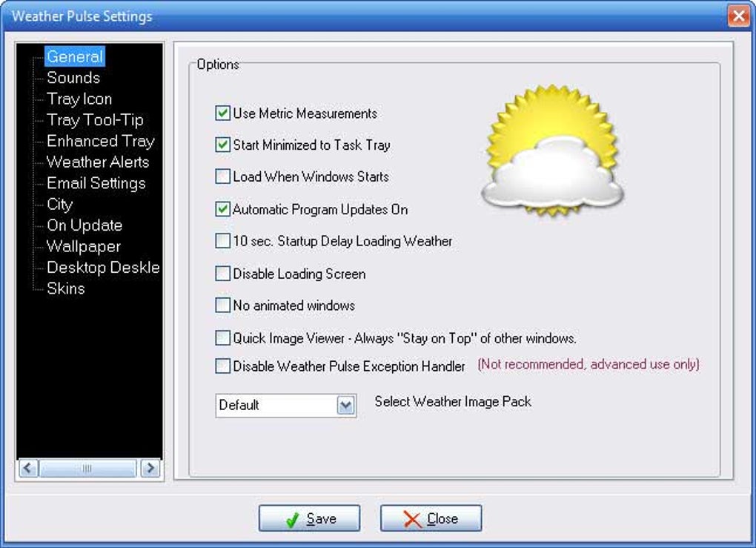Screen dimensions: 756x548
Task: Uncheck Start Minimized to Task Tray
Action: (x=222, y=145)
